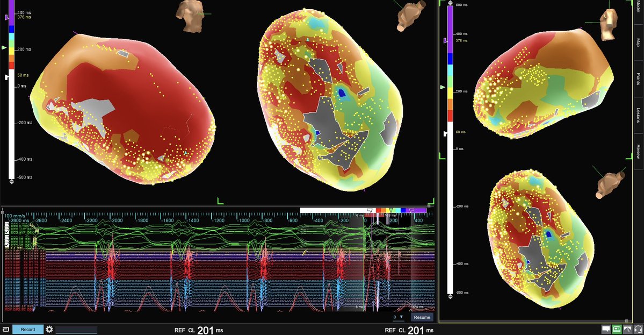
Task: Open the Review tab
Action: click(638, 151)
